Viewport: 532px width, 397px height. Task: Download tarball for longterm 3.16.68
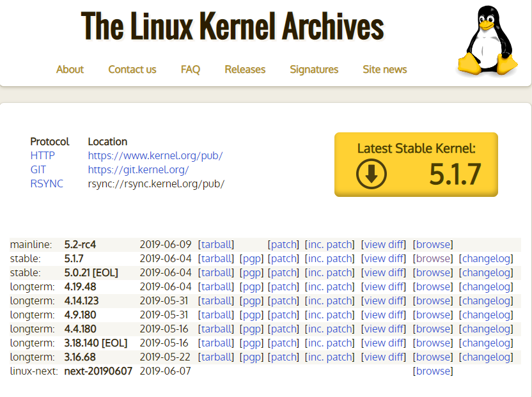[x=216, y=357]
